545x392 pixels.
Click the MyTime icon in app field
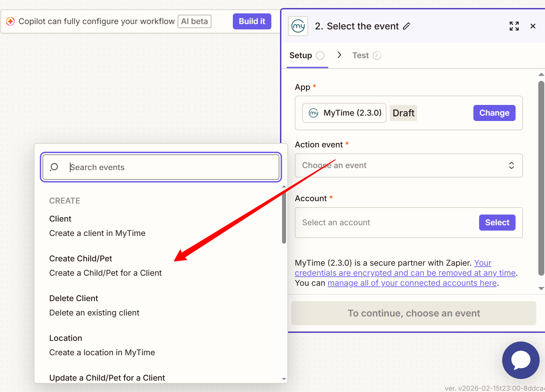click(313, 113)
